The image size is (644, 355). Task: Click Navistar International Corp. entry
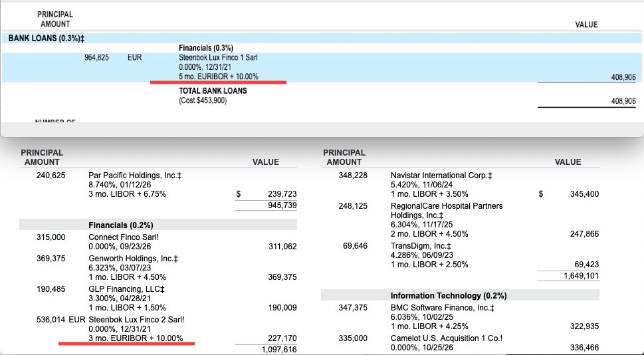pos(441,176)
